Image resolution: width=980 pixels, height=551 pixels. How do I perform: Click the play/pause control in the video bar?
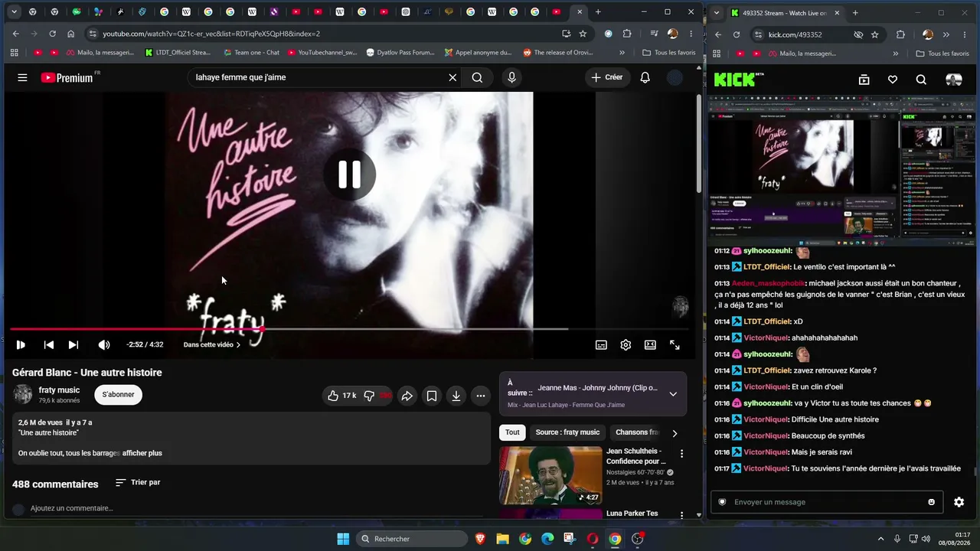coord(21,345)
